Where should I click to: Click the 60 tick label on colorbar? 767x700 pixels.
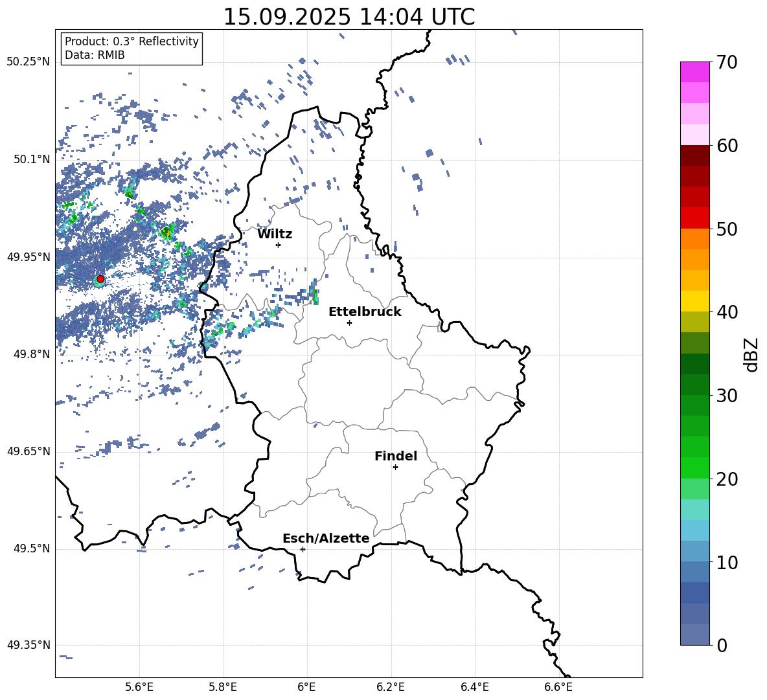pos(727,146)
